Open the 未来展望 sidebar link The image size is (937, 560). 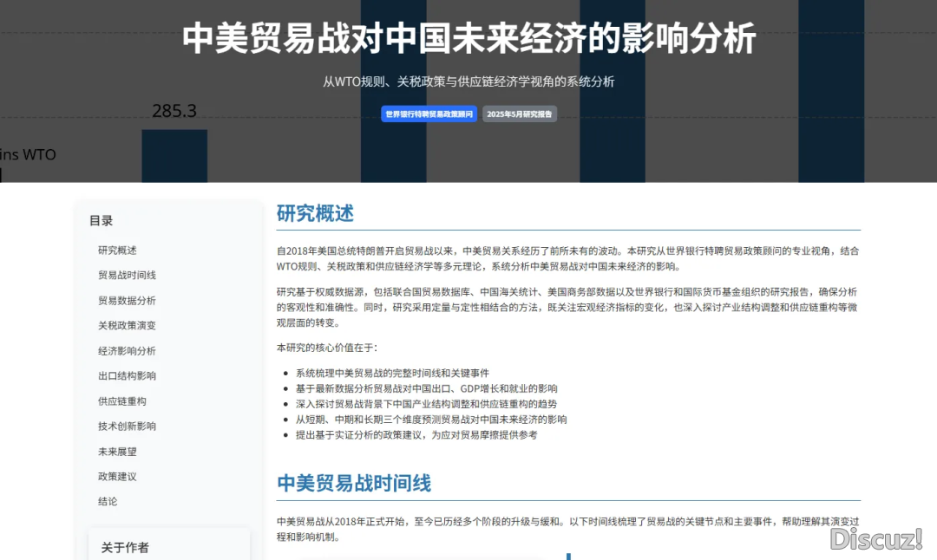117,452
